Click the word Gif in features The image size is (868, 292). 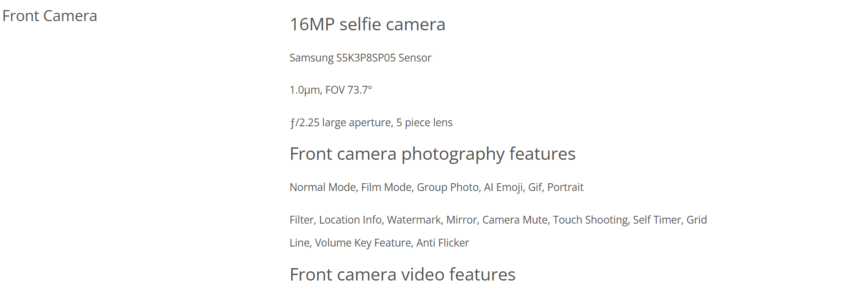(535, 187)
